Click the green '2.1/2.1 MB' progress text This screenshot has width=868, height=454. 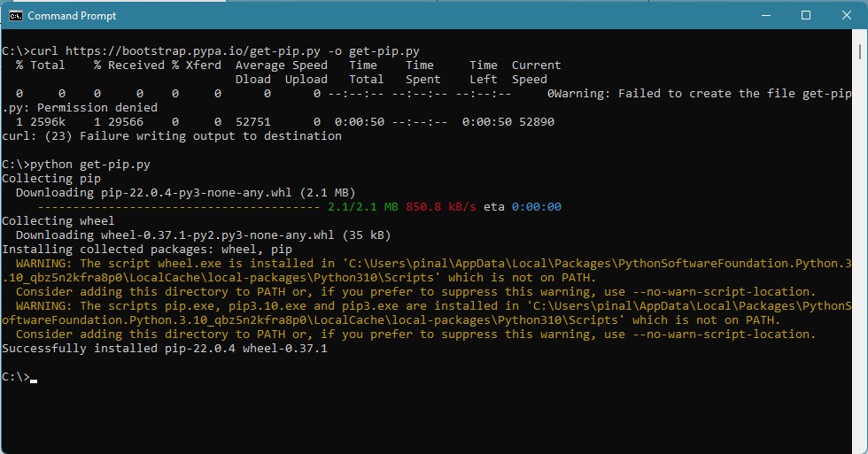[x=362, y=207]
